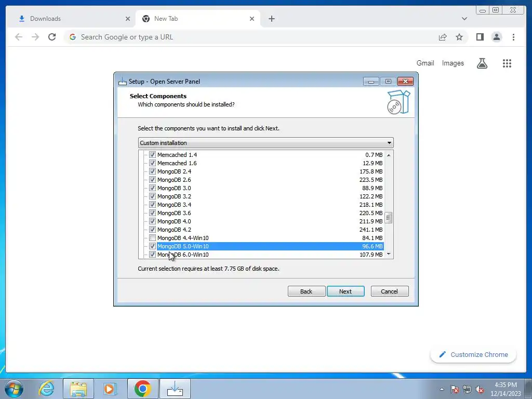Viewport: 532px width, 399px height.
Task: Uncheck the MongoDB 3.2 component
Action: (x=152, y=196)
